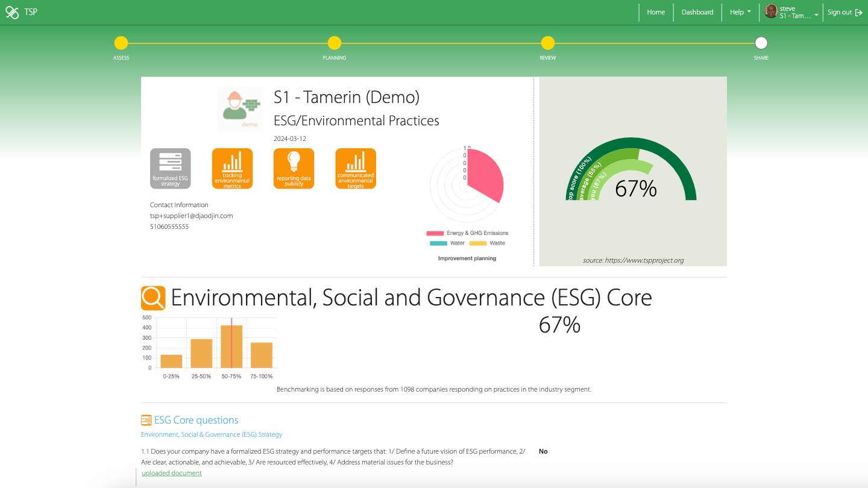Click the communicated environmental targets icon
868x488 pixels.
(x=356, y=169)
